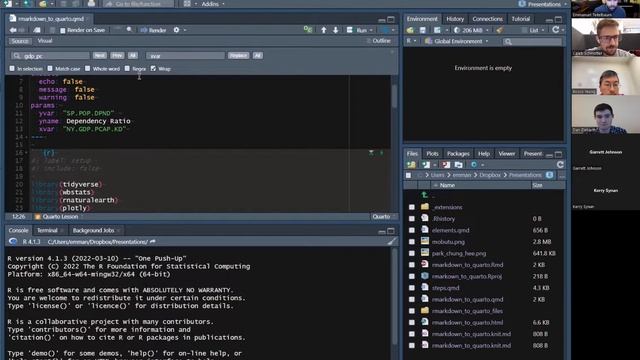Open R language selector dropdown
Image resolution: width=640 pixels, height=360 pixels.
(x=411, y=41)
